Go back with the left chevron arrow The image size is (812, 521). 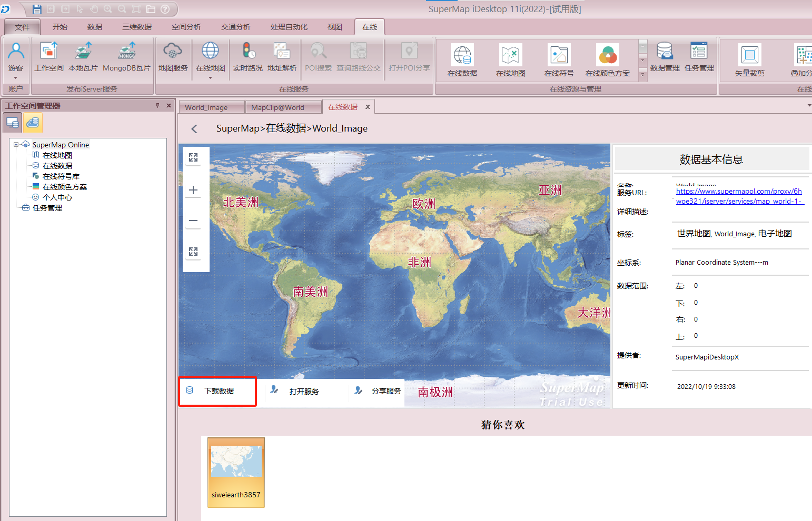[194, 129]
